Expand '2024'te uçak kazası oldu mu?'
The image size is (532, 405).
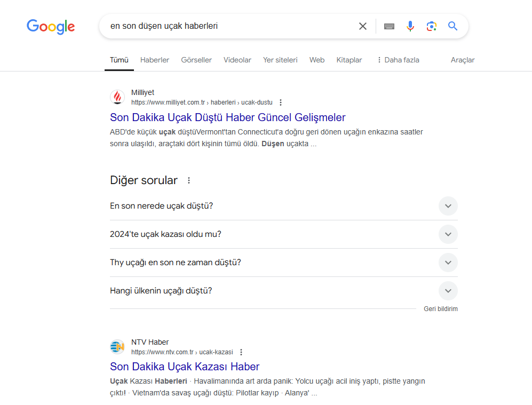(x=284, y=234)
